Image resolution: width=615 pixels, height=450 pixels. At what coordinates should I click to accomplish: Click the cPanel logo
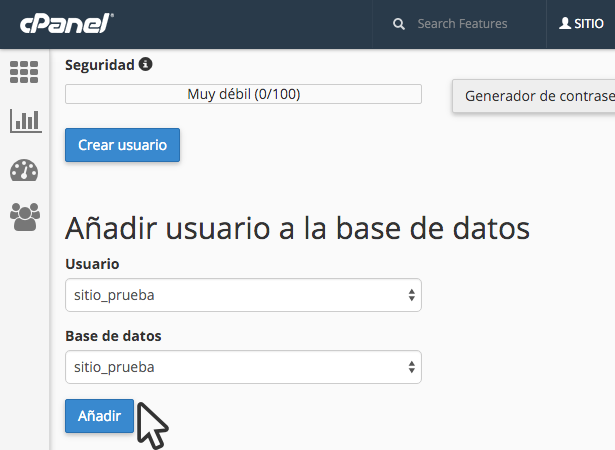pyautogui.click(x=62, y=23)
